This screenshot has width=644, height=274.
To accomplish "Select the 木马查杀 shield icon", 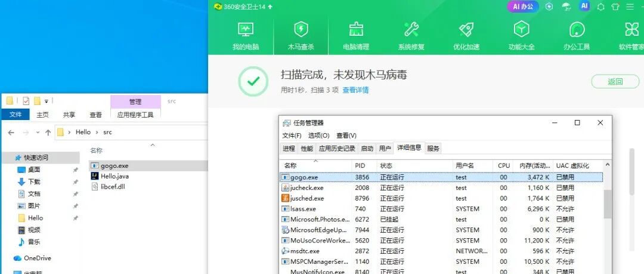I will [301, 30].
